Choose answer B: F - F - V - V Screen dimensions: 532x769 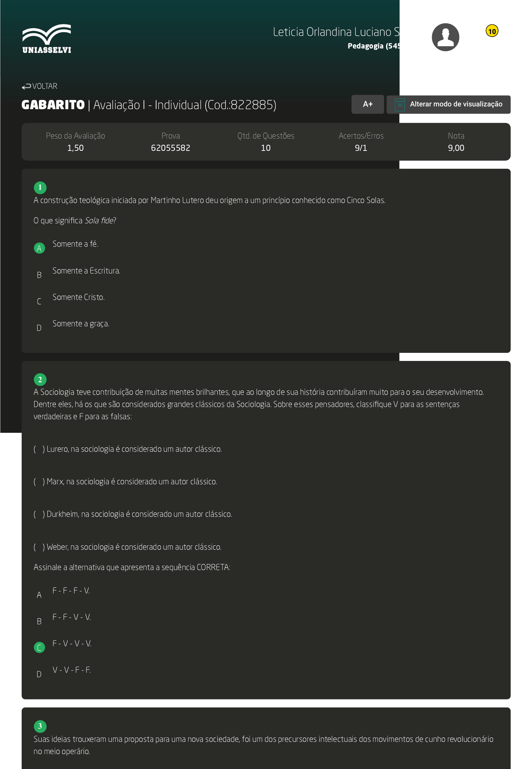coord(39,621)
